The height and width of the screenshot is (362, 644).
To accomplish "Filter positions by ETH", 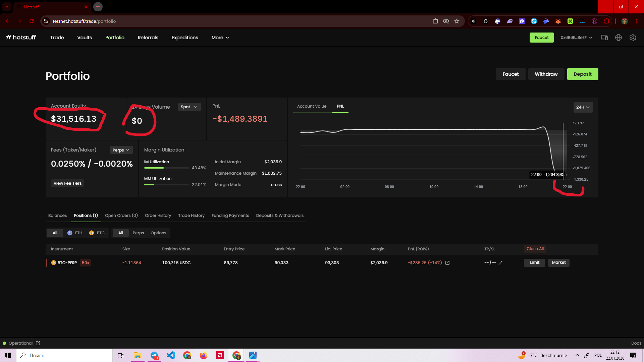I will pos(75,233).
